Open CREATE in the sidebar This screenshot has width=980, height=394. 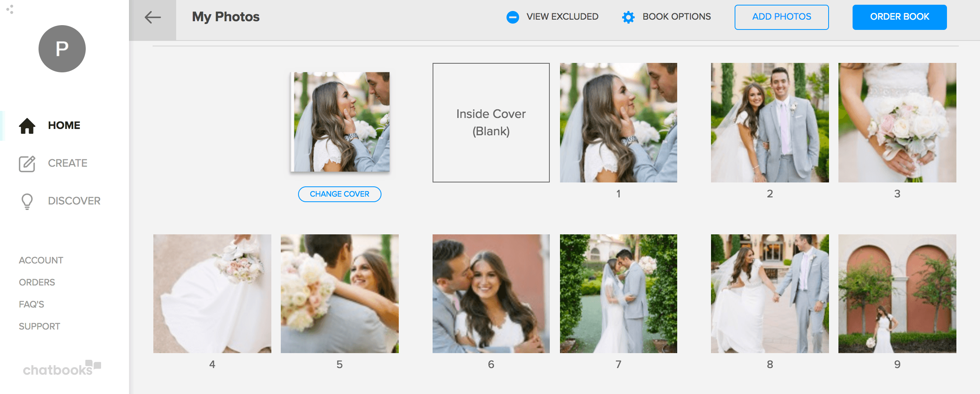click(x=68, y=163)
